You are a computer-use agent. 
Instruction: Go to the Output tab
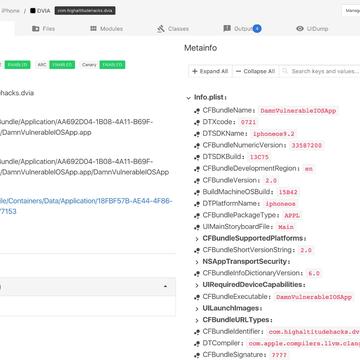pyautogui.click(x=242, y=29)
